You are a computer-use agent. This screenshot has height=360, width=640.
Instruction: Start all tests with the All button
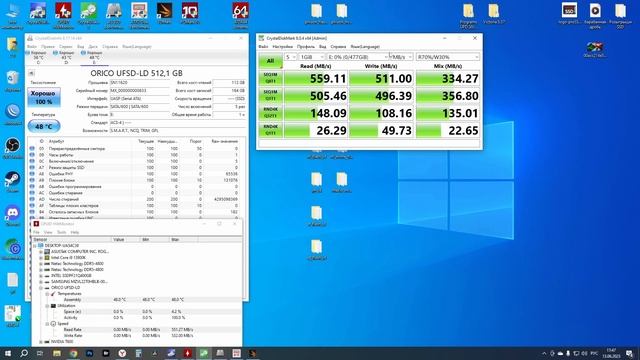[x=270, y=61]
